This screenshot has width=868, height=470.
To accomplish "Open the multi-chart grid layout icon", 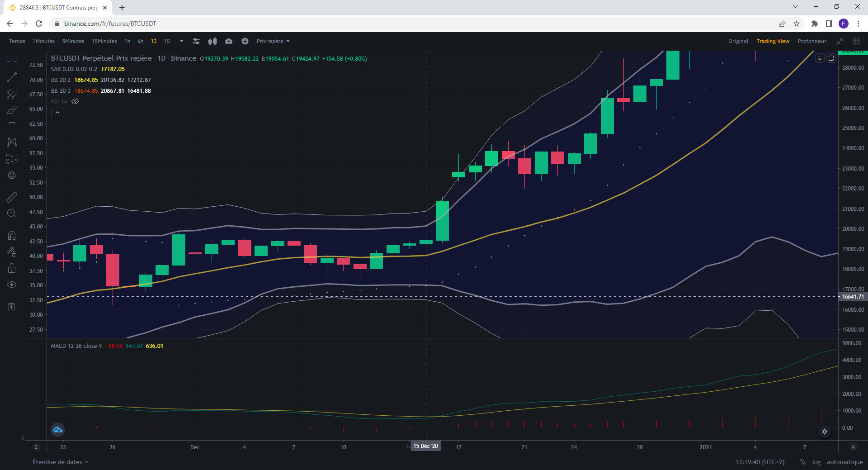I will point(856,41).
